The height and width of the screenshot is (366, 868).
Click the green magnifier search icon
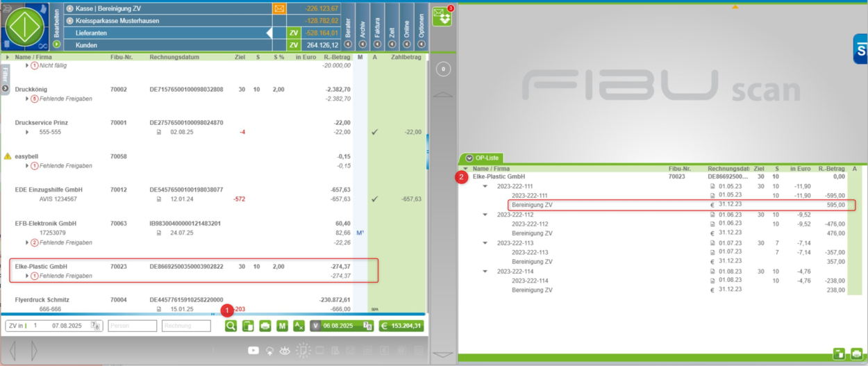click(x=231, y=326)
